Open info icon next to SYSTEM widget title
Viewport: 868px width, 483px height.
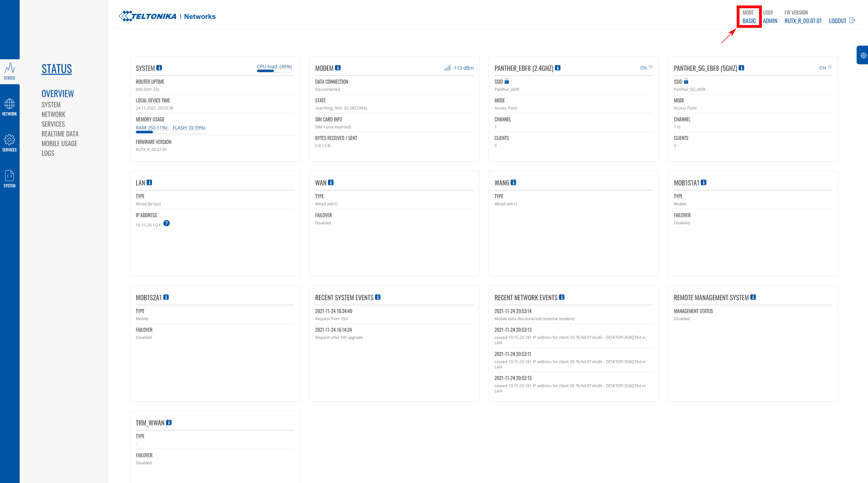[159, 68]
